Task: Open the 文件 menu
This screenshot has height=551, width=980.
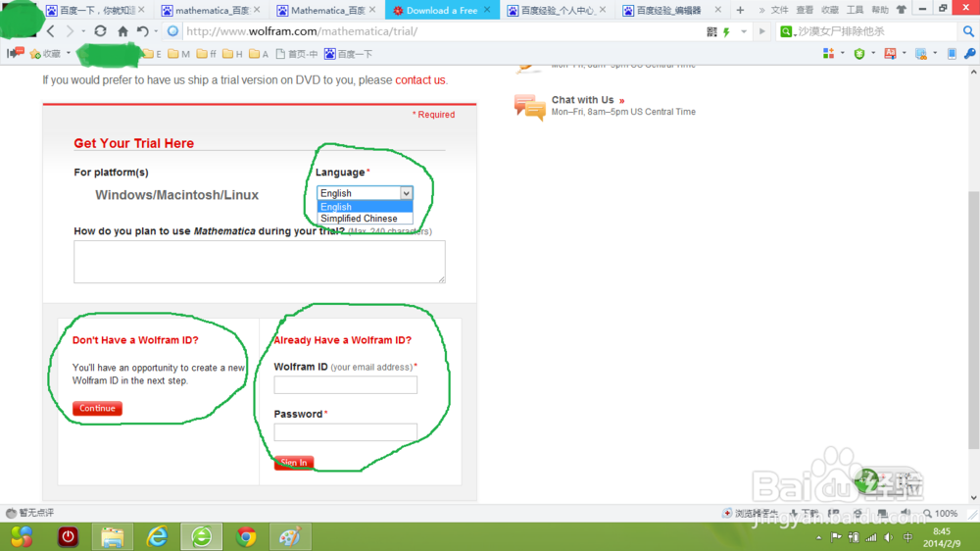Action: point(779,10)
